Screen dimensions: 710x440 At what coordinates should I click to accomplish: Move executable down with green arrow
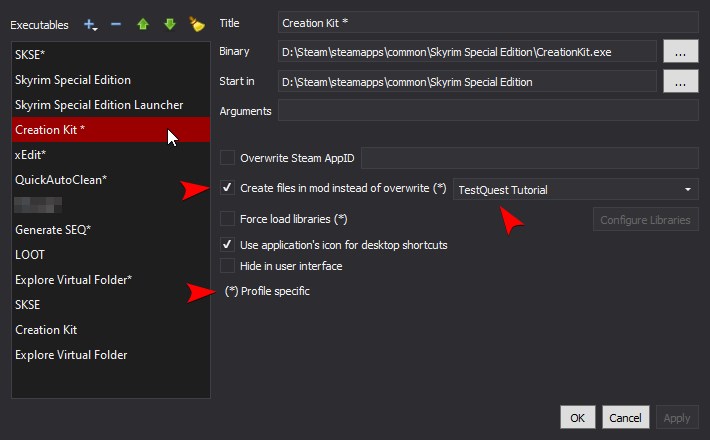[170, 24]
